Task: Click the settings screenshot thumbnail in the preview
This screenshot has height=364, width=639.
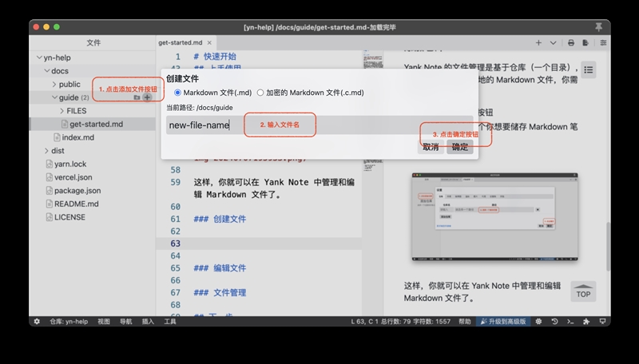Action: [x=494, y=217]
